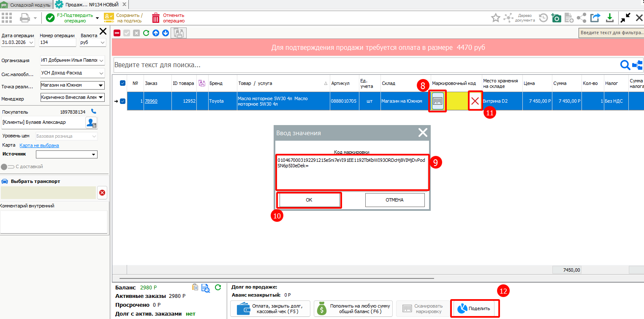Toggle the 'С доставкой' delivery switch
Screen dimensions: 644x319
tap(6, 166)
